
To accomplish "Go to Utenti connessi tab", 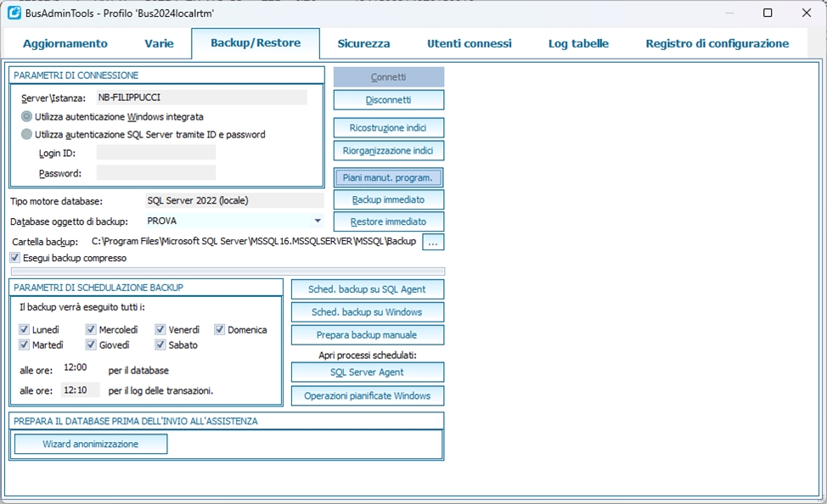I will [469, 44].
